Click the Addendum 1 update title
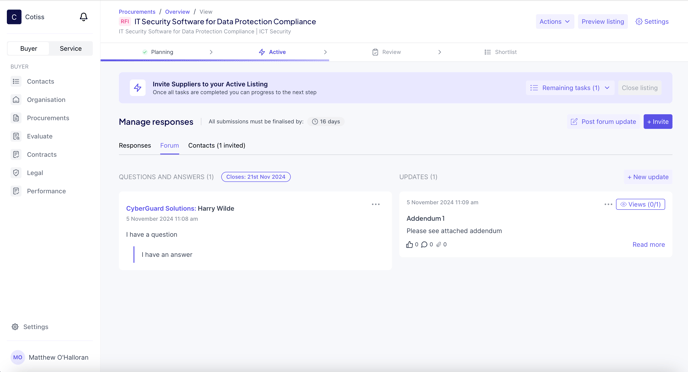This screenshot has width=688, height=372. pos(425,218)
